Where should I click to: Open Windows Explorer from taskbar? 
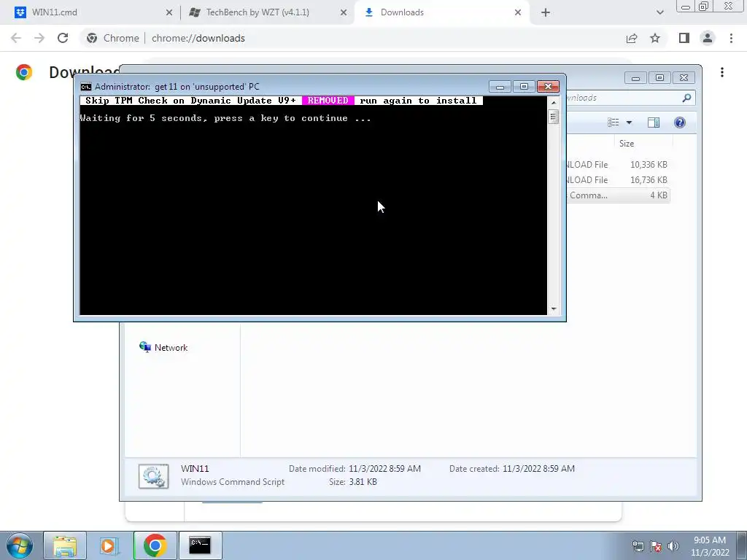point(65,545)
